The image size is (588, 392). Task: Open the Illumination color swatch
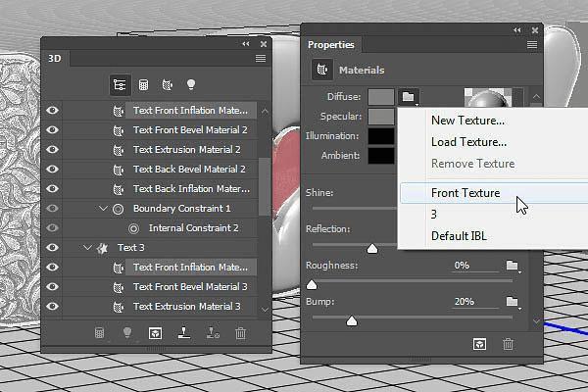click(x=381, y=136)
